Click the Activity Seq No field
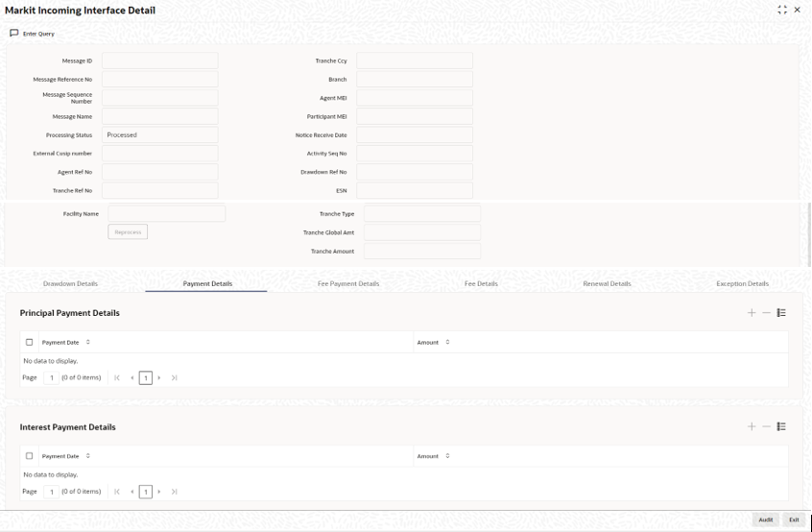The width and height of the screenshot is (812, 532). [x=415, y=154]
